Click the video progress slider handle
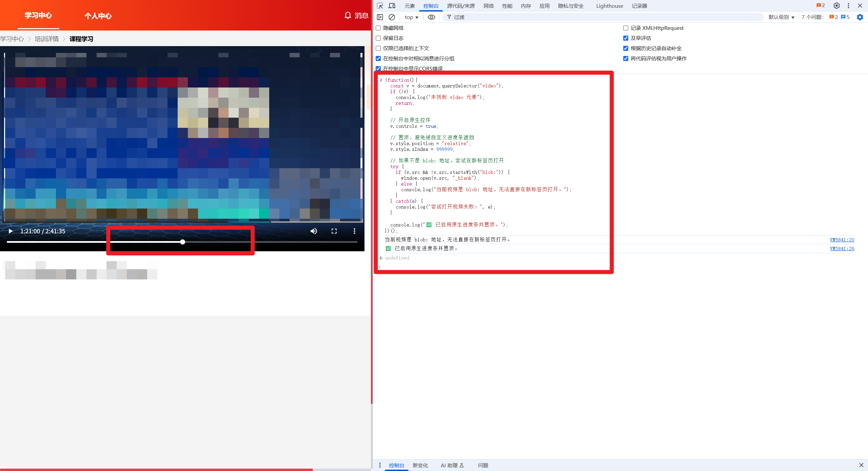Image resolution: width=868 pixels, height=471 pixels. click(x=182, y=242)
